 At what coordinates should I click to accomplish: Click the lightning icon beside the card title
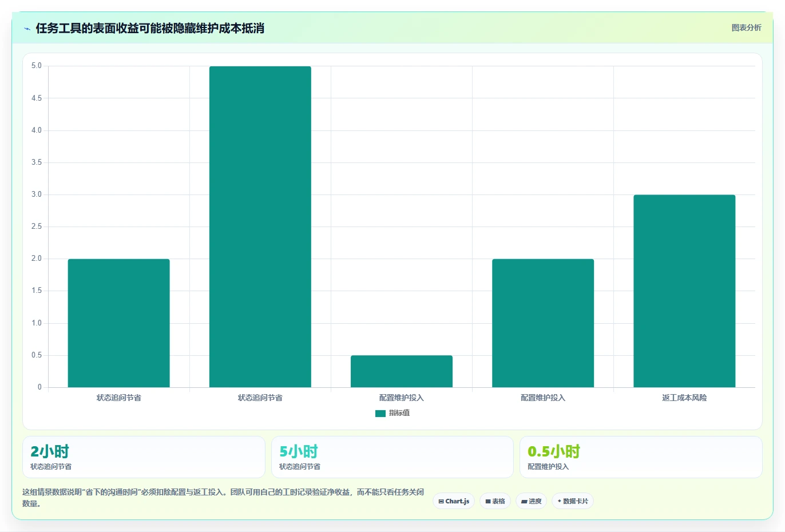pyautogui.click(x=27, y=29)
